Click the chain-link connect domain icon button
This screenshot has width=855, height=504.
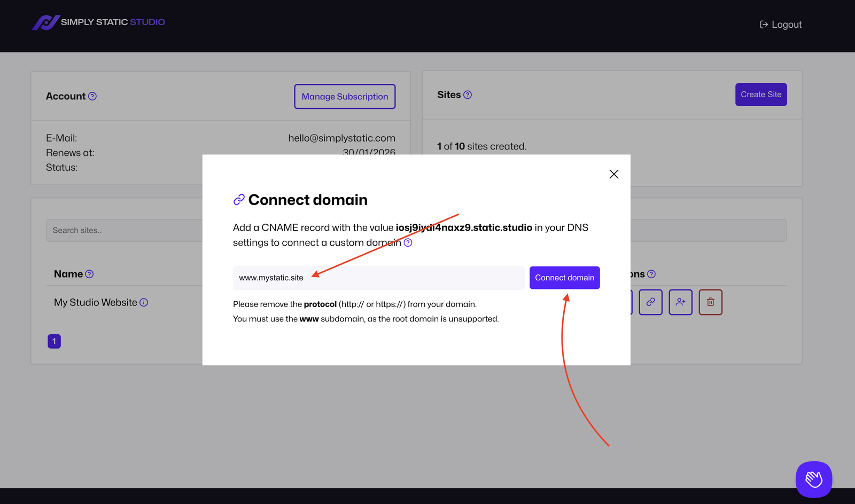(650, 302)
